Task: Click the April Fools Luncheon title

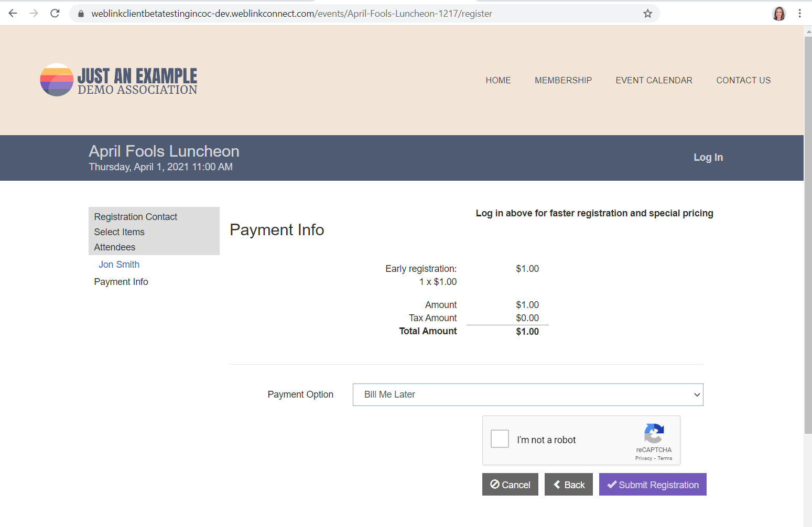Action: (x=164, y=151)
